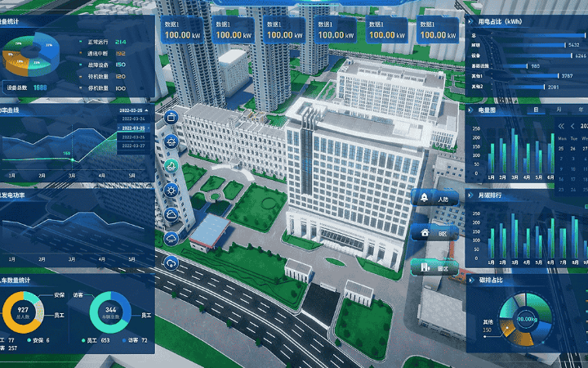Select the sun (sunny weather) icon
The width and height of the screenshot is (588, 368).
coord(171,190)
